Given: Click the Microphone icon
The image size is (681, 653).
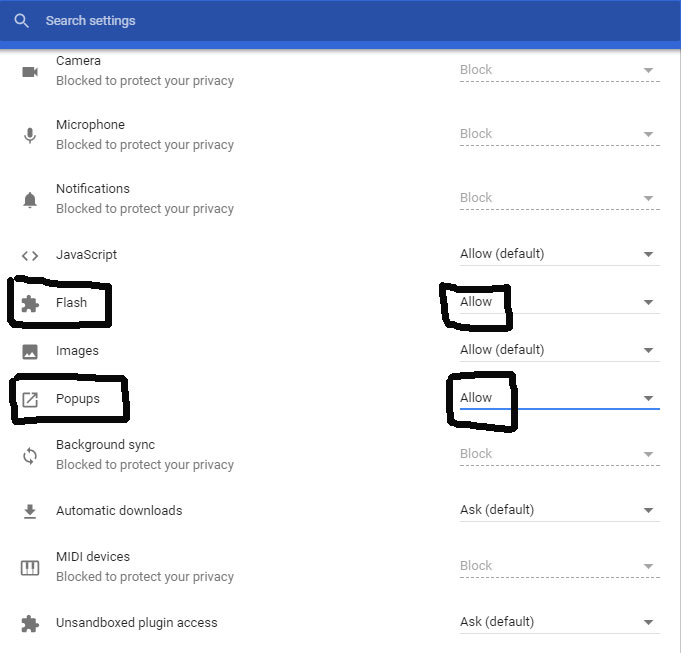Looking at the screenshot, I should (x=30, y=135).
